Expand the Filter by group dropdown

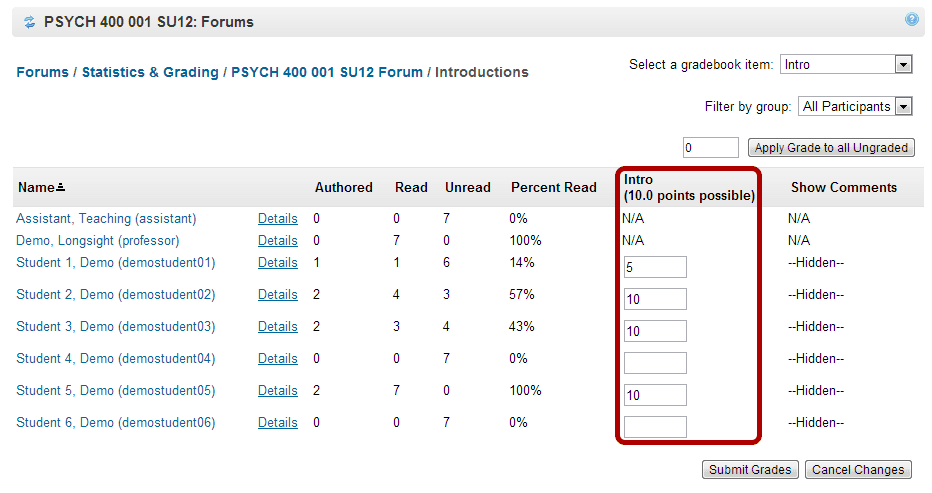903,106
